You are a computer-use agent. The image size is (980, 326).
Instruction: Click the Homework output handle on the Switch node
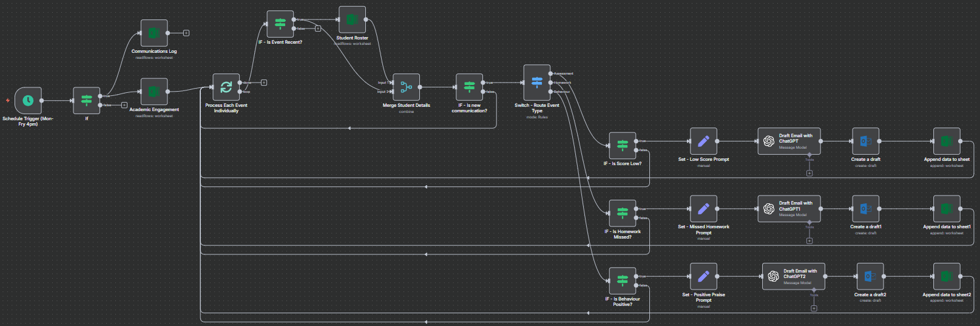[x=550, y=83]
